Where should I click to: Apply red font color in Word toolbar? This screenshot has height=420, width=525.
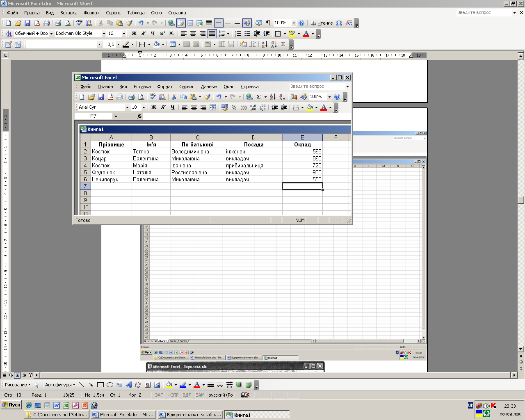click(x=306, y=34)
